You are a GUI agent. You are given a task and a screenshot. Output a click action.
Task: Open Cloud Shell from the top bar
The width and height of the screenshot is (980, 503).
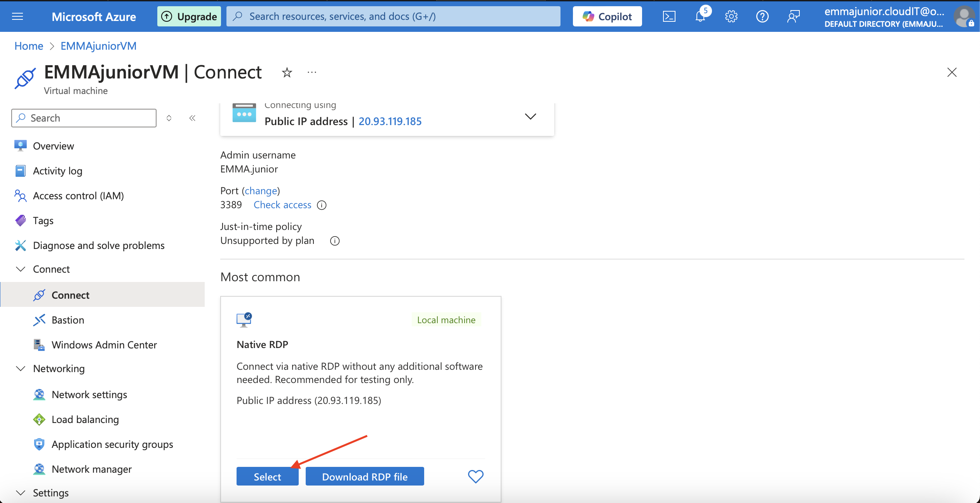(669, 16)
